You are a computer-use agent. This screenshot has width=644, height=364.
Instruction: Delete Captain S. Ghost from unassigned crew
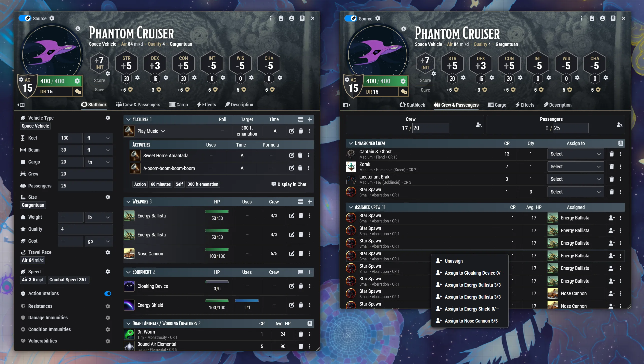click(x=612, y=154)
